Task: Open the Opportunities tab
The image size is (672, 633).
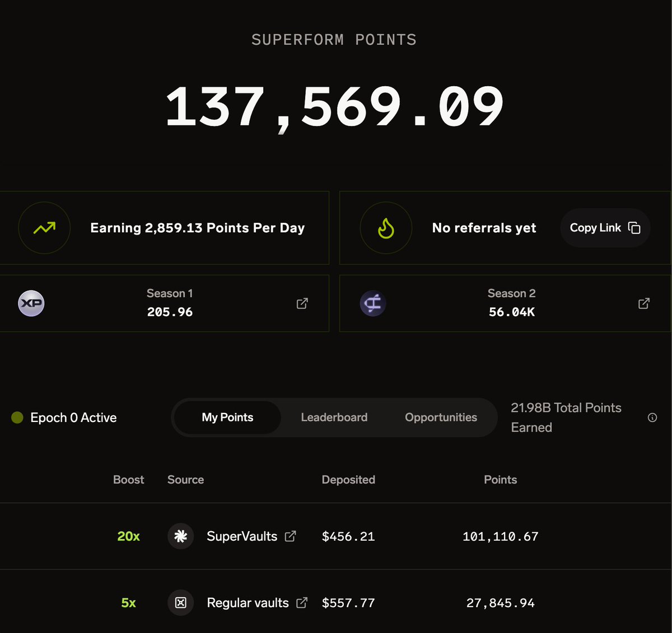Action: point(441,418)
